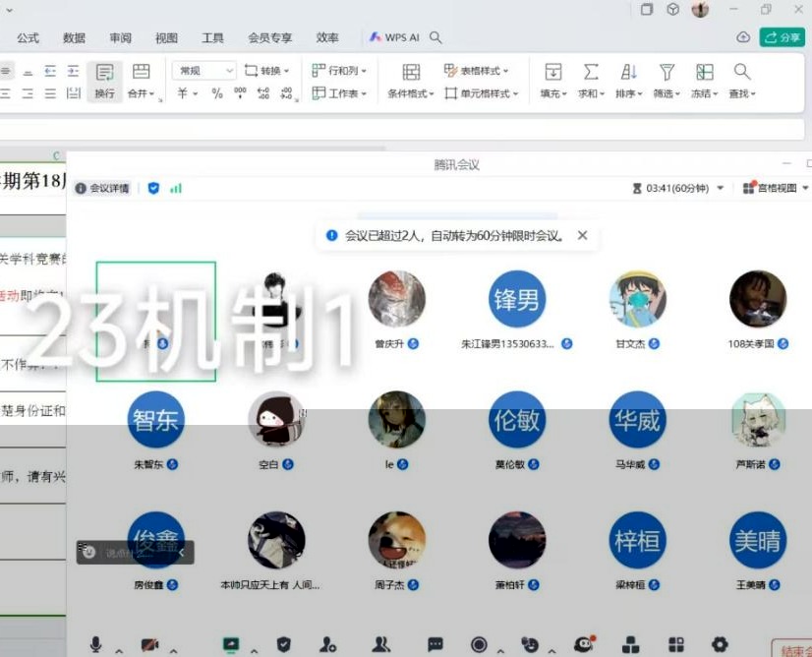The width and height of the screenshot is (812, 657).
Task: Switch to the 审阅 ribbon tab
Action: tap(120, 37)
